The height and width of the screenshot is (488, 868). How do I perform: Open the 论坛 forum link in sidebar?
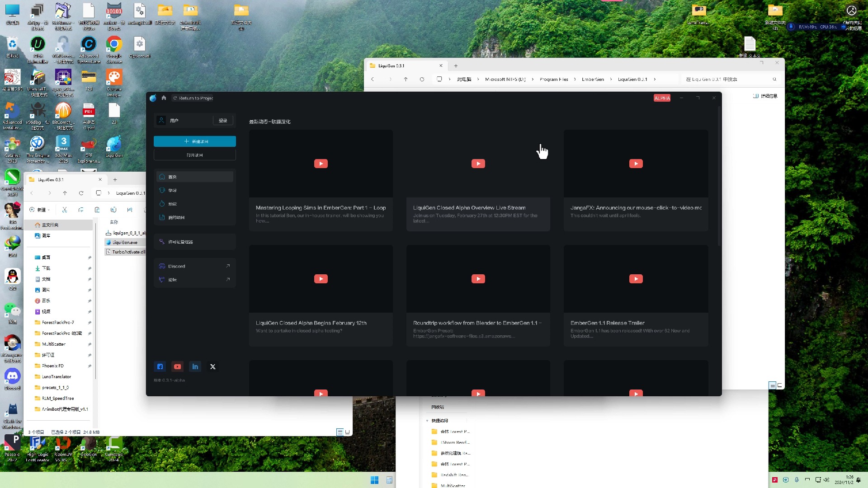[x=195, y=280]
